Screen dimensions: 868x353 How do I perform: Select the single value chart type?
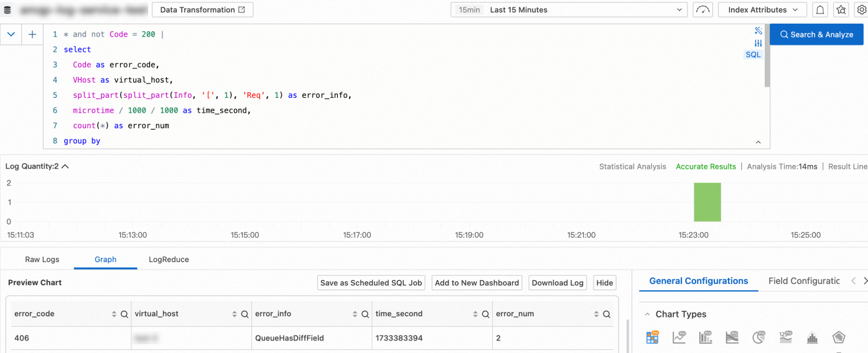click(x=786, y=337)
